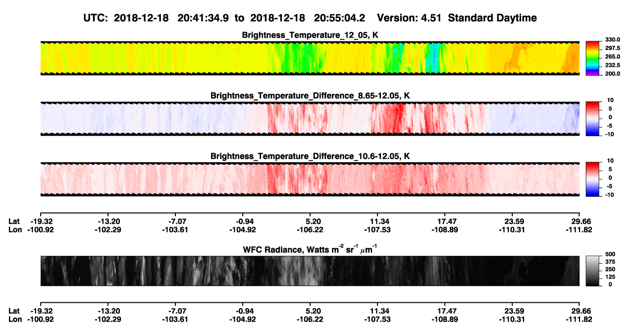Click latitude '17.47' on the upper axis
Viewport: 644px width, 330px height.
click(x=445, y=221)
